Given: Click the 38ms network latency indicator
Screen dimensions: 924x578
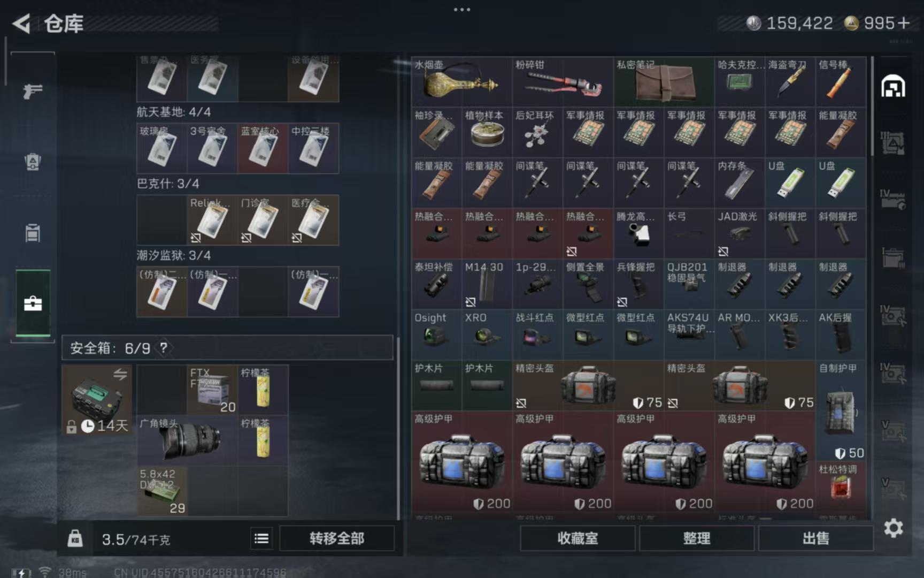Looking at the screenshot, I should tap(72, 573).
